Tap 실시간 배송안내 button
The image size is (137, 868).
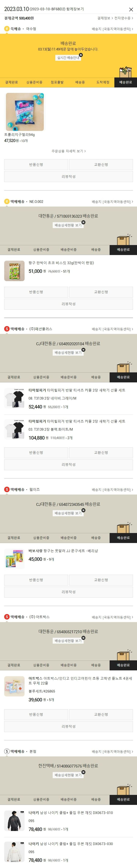pos(68,58)
